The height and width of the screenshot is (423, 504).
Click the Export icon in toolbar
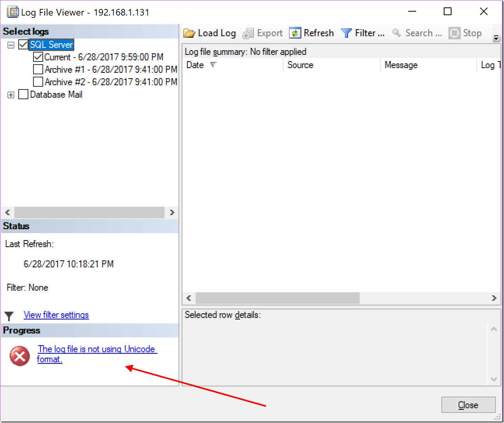click(x=248, y=33)
